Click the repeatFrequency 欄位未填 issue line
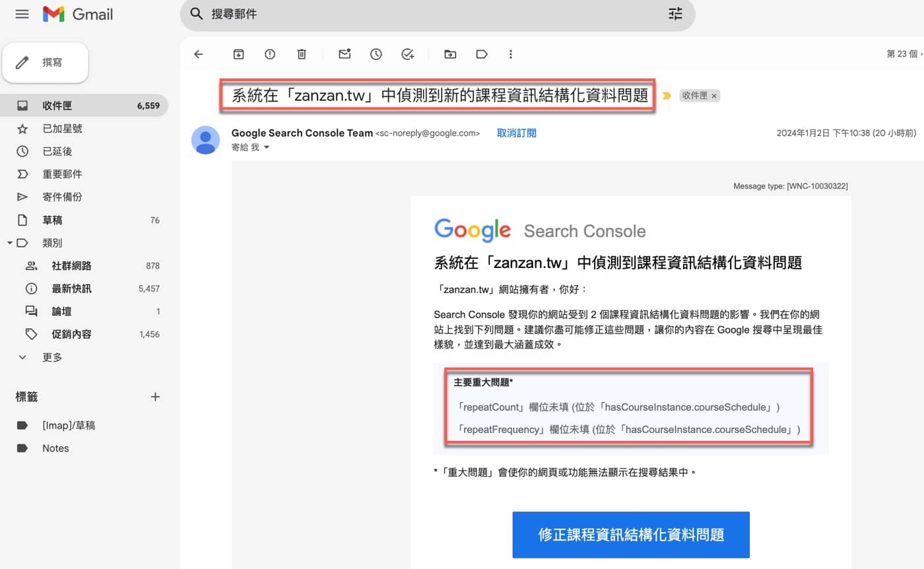This screenshot has height=569, width=924. pos(628,430)
